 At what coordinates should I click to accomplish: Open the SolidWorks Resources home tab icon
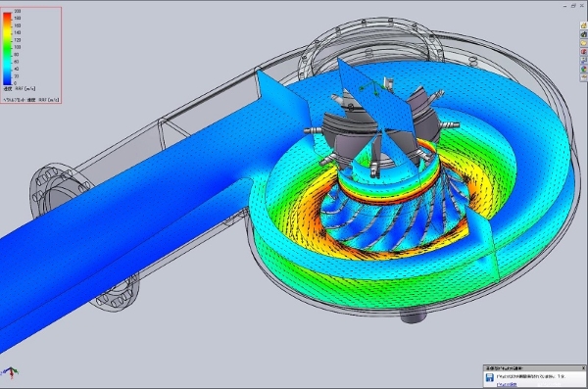point(584,25)
